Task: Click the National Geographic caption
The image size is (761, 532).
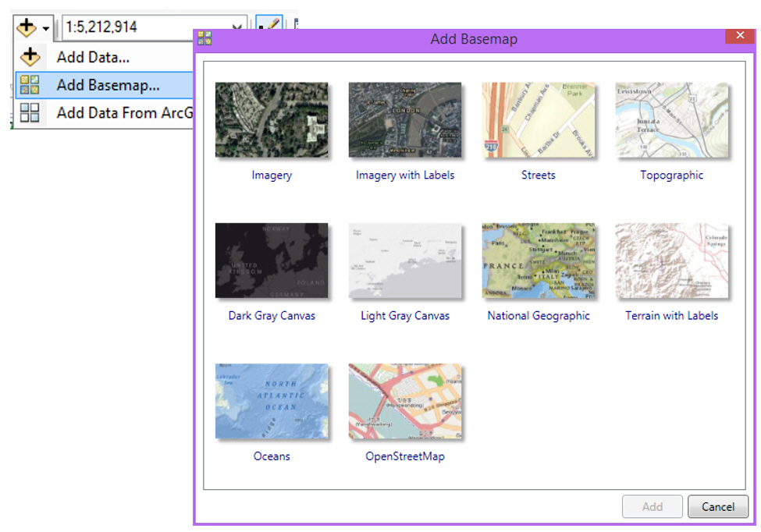Action: click(539, 316)
